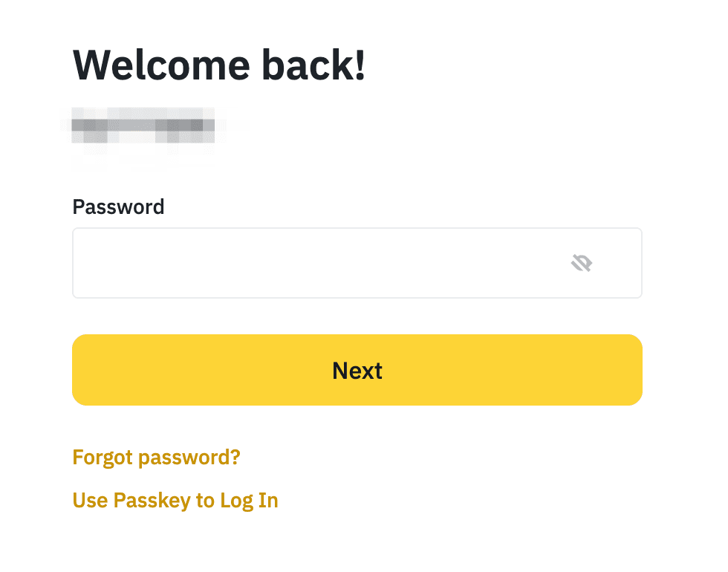
Task: Click inside the Password text box
Action: [x=312, y=263]
